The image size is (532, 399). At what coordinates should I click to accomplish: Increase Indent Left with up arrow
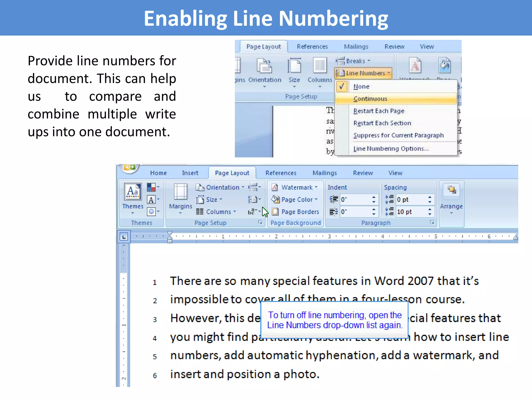coord(374,197)
